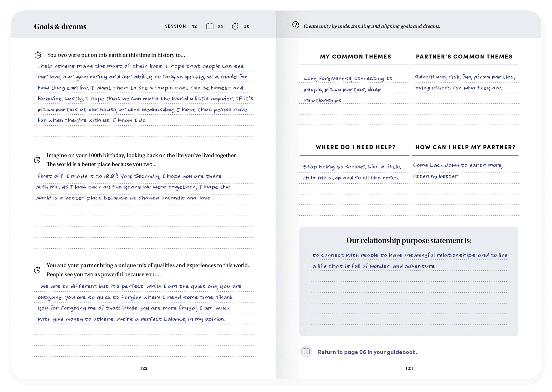
Task: Click the line starting "outgoing. You are so quick"
Action: click(x=135, y=297)
